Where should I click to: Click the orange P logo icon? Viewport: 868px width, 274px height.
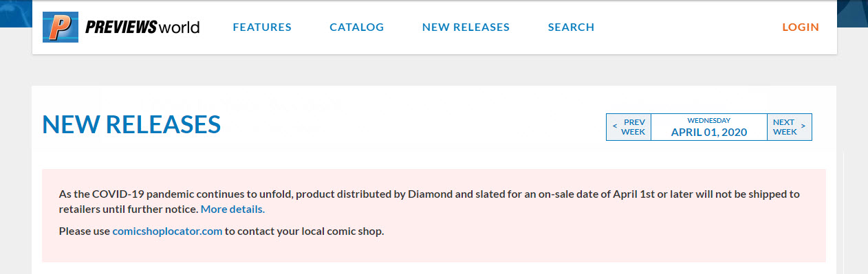[x=60, y=27]
